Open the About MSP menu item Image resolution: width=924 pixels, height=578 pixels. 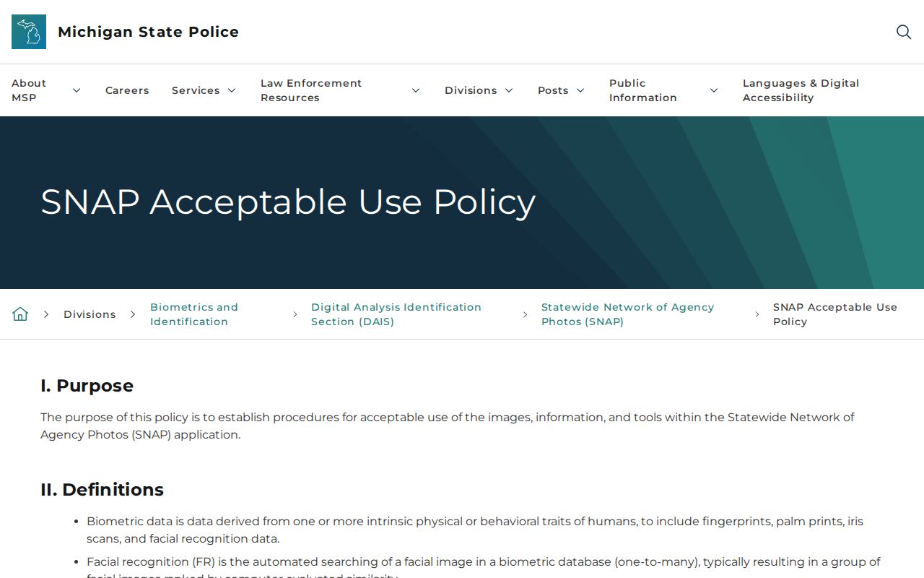pyautogui.click(x=29, y=90)
